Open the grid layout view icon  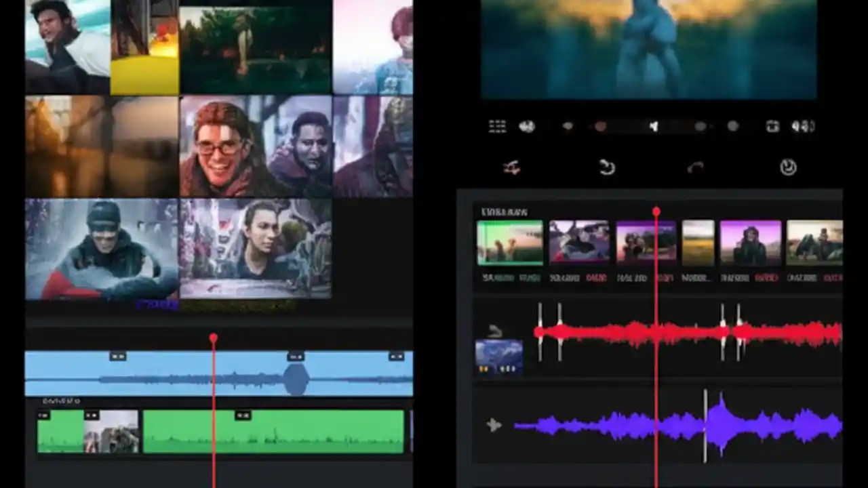click(497, 126)
